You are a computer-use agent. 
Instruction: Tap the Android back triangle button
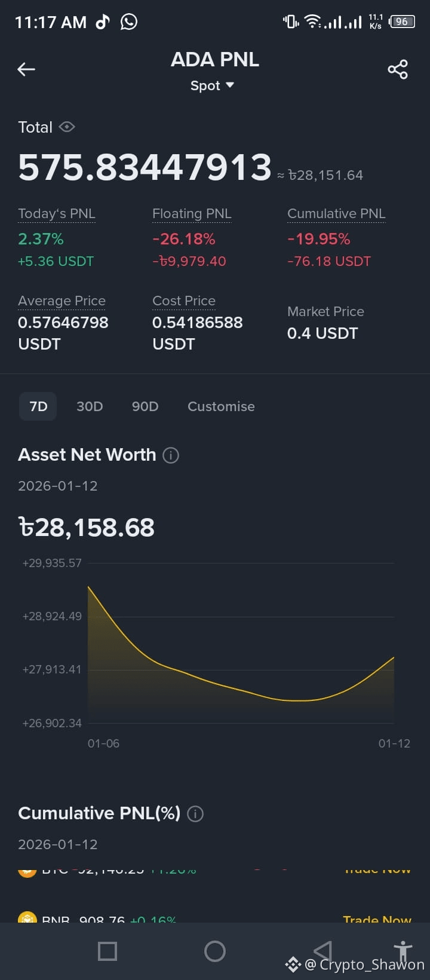pos(322,951)
